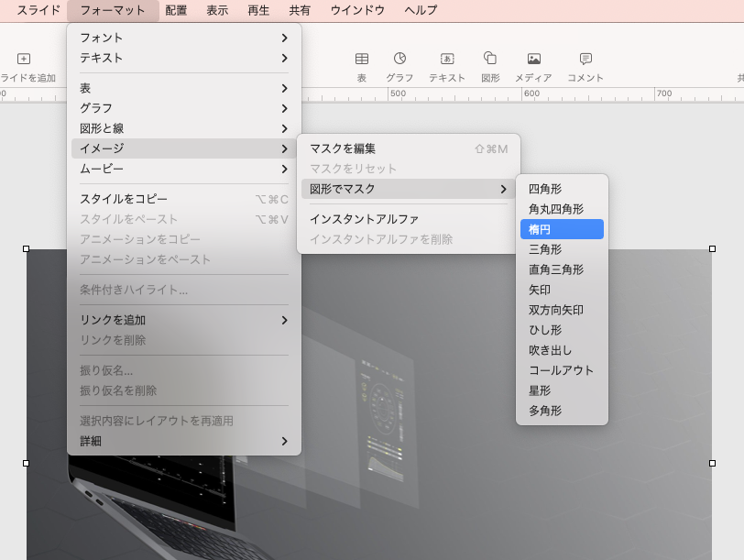744x560 pixels.
Task: Click the left-middle image selection handle
Action: coord(26,463)
